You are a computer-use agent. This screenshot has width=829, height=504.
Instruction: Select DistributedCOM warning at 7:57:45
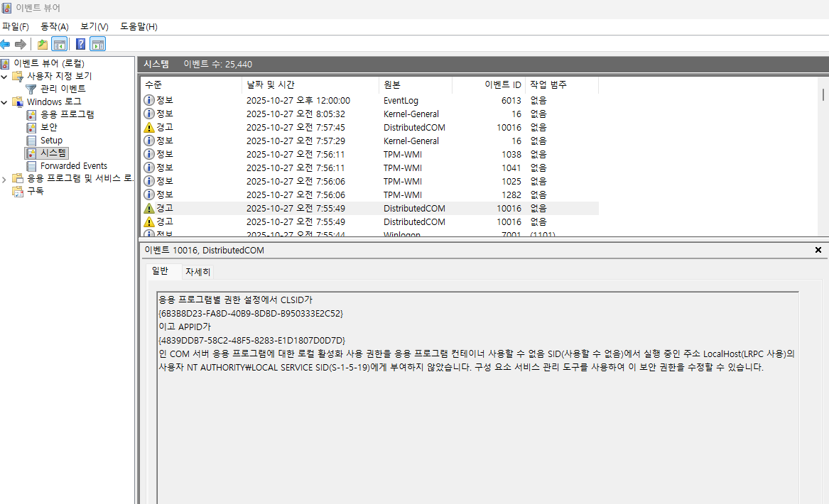370,127
